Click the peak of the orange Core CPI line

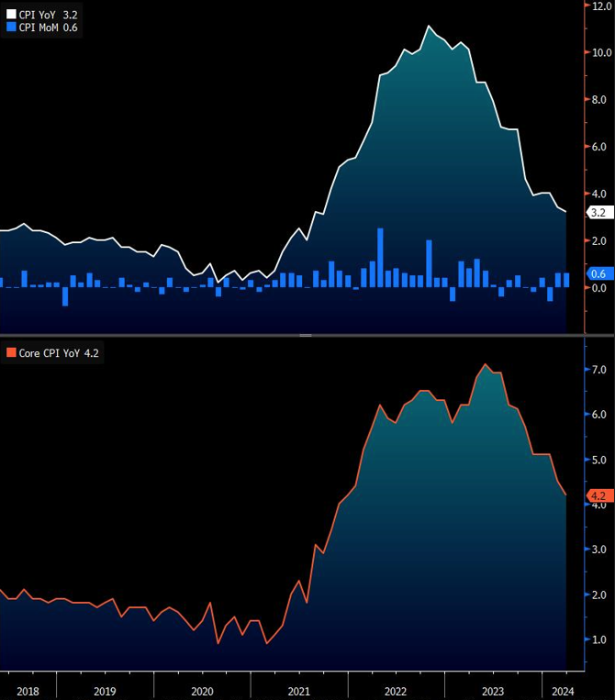(x=486, y=364)
